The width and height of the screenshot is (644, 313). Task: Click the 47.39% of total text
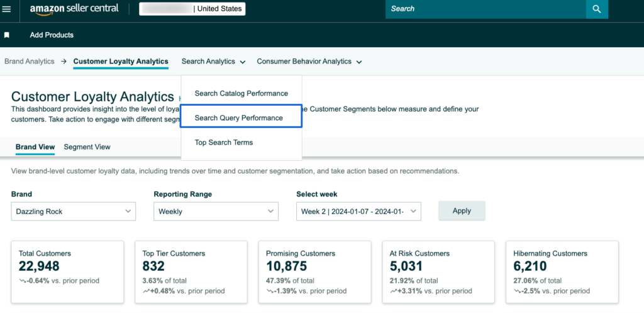click(290, 281)
